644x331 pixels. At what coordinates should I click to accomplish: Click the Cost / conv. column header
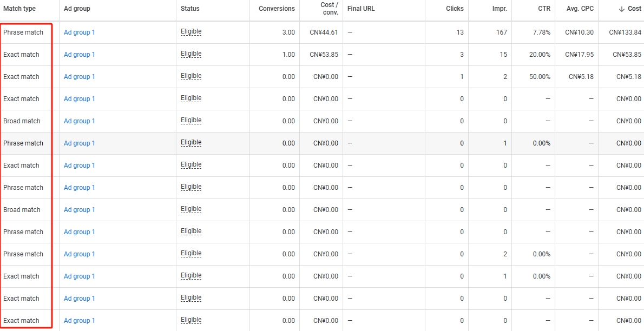click(x=329, y=9)
